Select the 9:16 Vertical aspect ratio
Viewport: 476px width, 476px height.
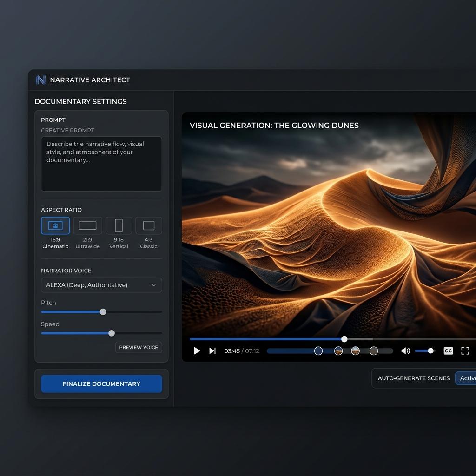pos(119,225)
